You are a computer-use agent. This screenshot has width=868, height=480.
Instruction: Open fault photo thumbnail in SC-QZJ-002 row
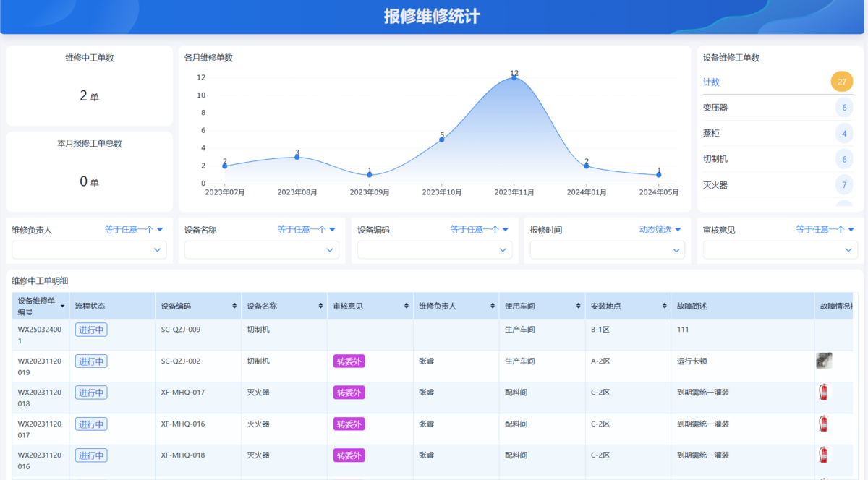[x=824, y=361]
